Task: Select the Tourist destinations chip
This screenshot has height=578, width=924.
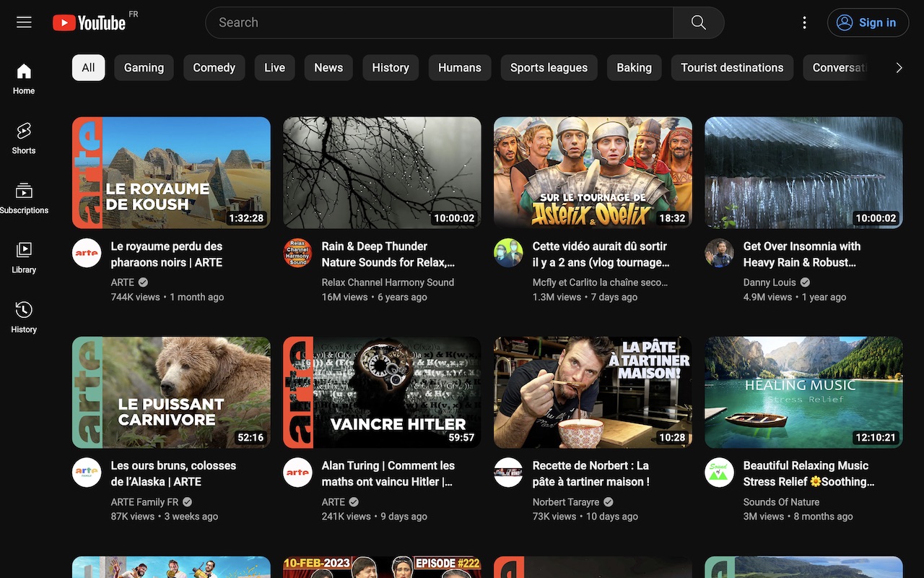Action: point(732,67)
